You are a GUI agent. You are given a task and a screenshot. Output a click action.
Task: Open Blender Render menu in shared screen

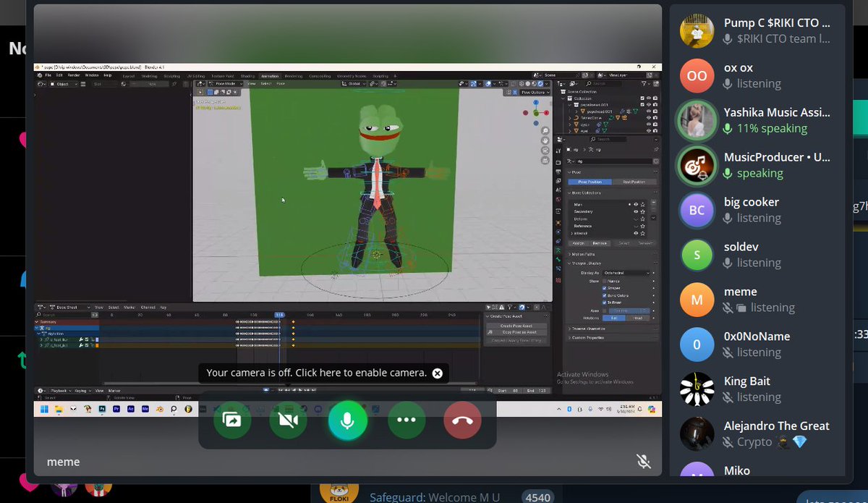tap(73, 75)
